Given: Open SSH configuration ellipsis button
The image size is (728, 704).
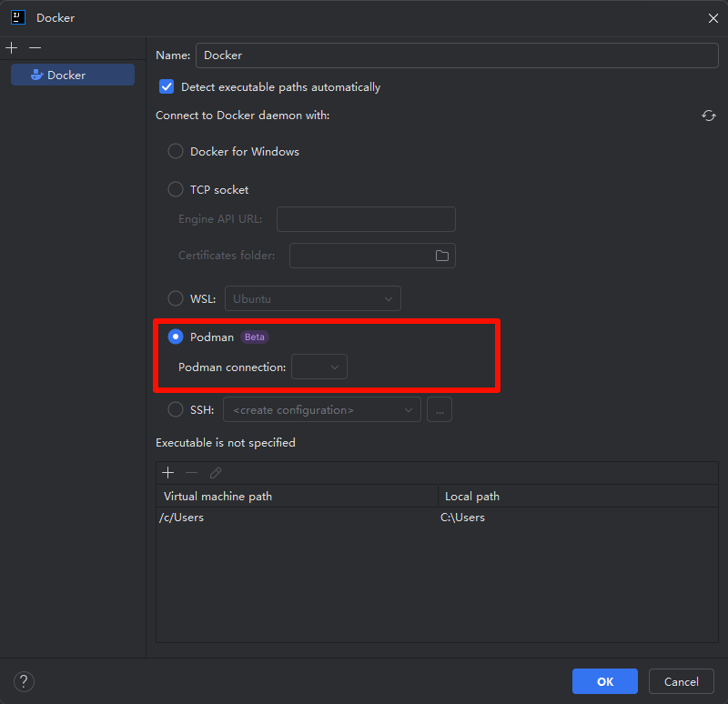Looking at the screenshot, I should pyautogui.click(x=440, y=410).
